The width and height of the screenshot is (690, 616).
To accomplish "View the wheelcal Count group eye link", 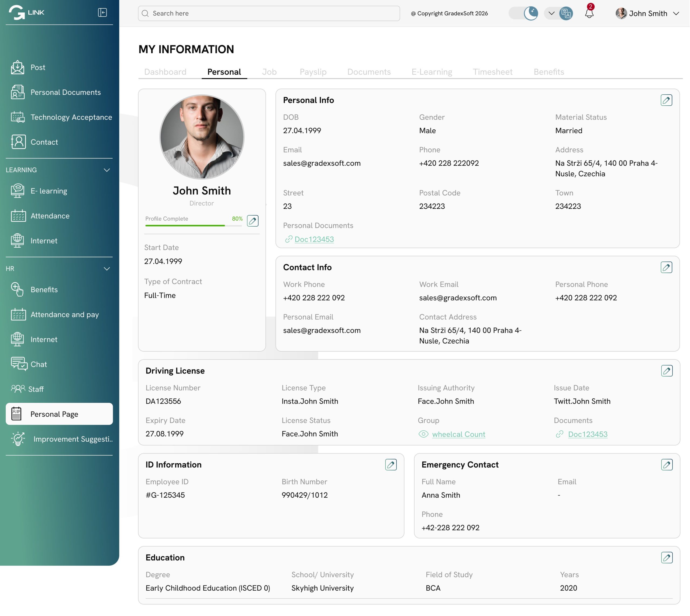I will coord(458,434).
